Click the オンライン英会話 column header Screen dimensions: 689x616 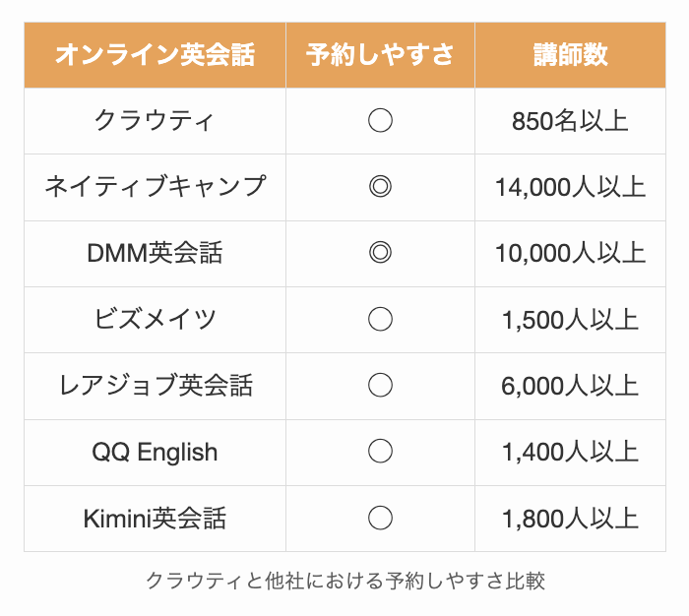pos(155,55)
